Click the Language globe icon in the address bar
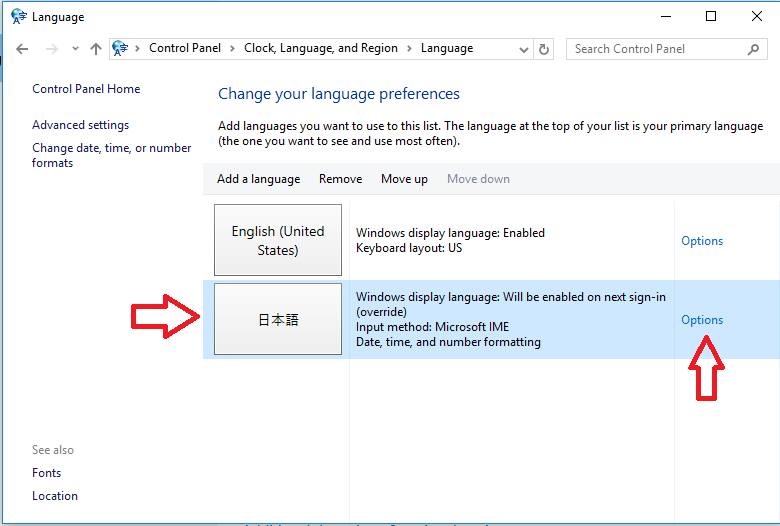The width and height of the screenshot is (780, 526). click(x=120, y=48)
